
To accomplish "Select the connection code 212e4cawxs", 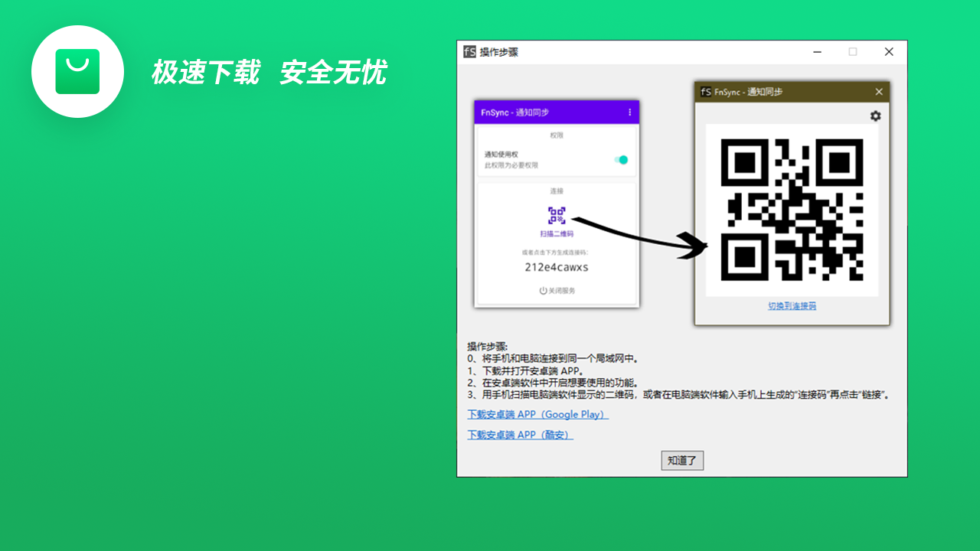I will (x=557, y=267).
